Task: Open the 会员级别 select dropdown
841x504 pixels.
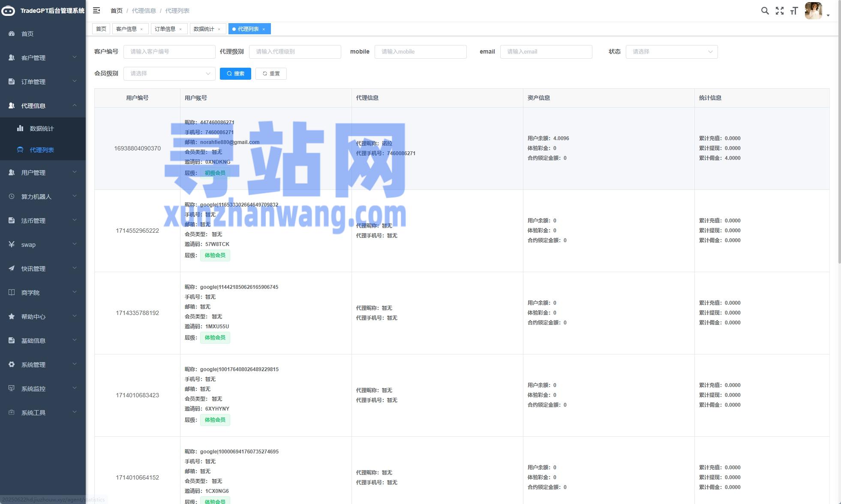Action: [169, 73]
